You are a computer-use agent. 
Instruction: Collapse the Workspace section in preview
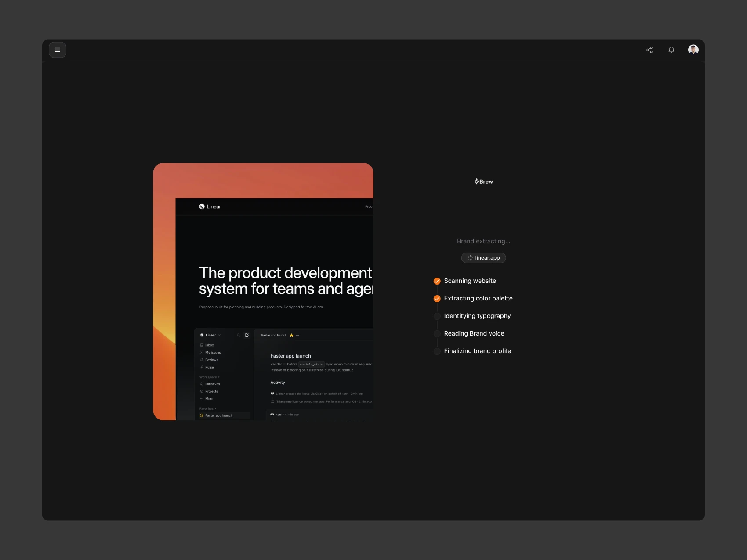pyautogui.click(x=210, y=377)
